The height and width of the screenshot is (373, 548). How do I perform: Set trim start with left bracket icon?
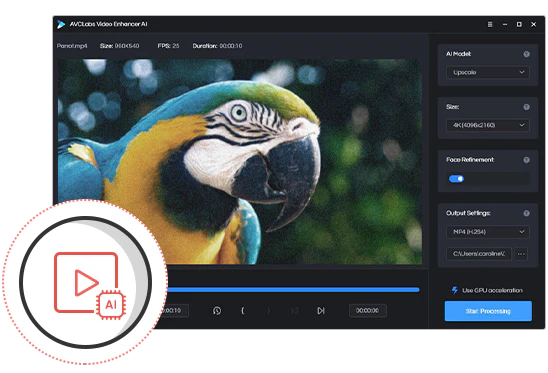coord(243,310)
